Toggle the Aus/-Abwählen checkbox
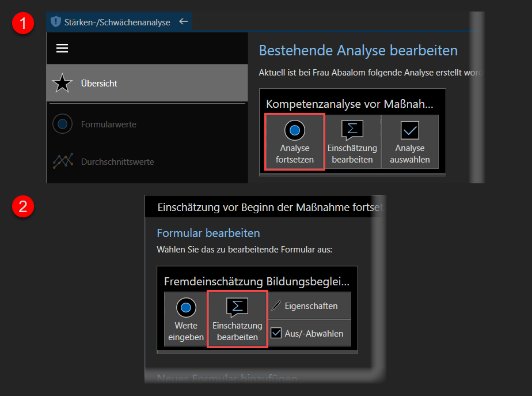 pyautogui.click(x=277, y=333)
